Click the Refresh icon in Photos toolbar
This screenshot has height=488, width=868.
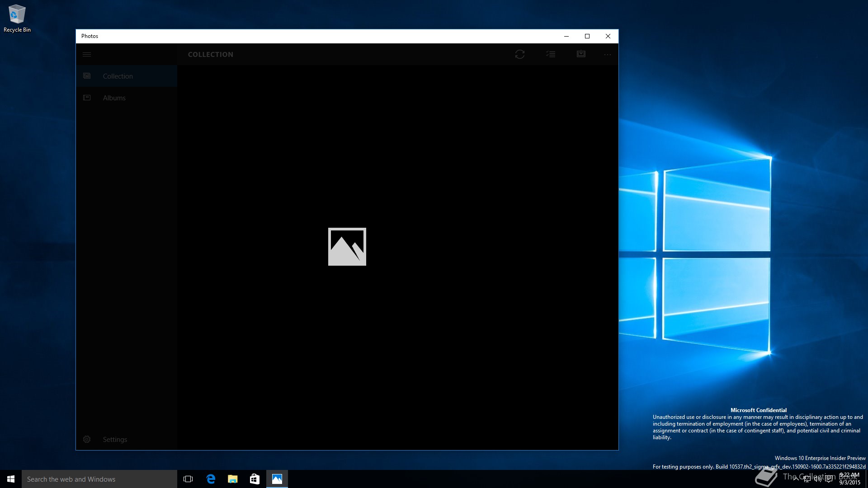(x=520, y=54)
